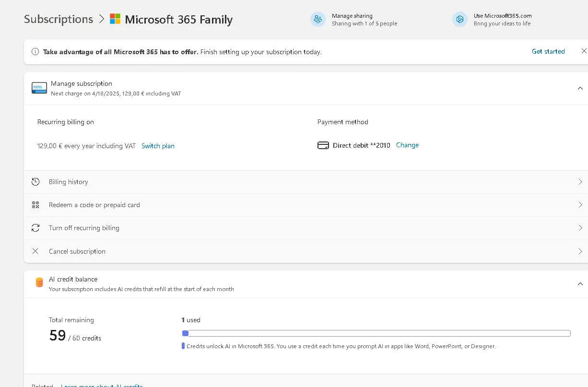Click the AI credits usage progress bar
The width and height of the screenshot is (588, 387).
(376, 333)
